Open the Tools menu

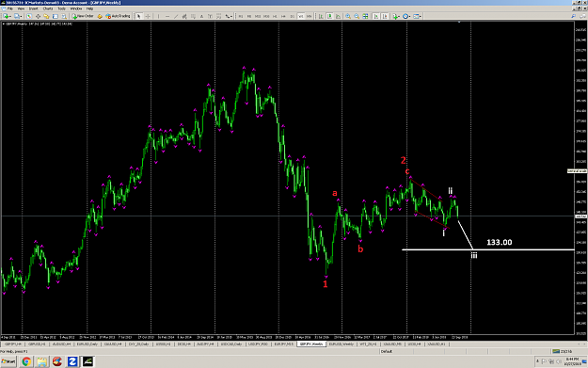tap(61, 8)
